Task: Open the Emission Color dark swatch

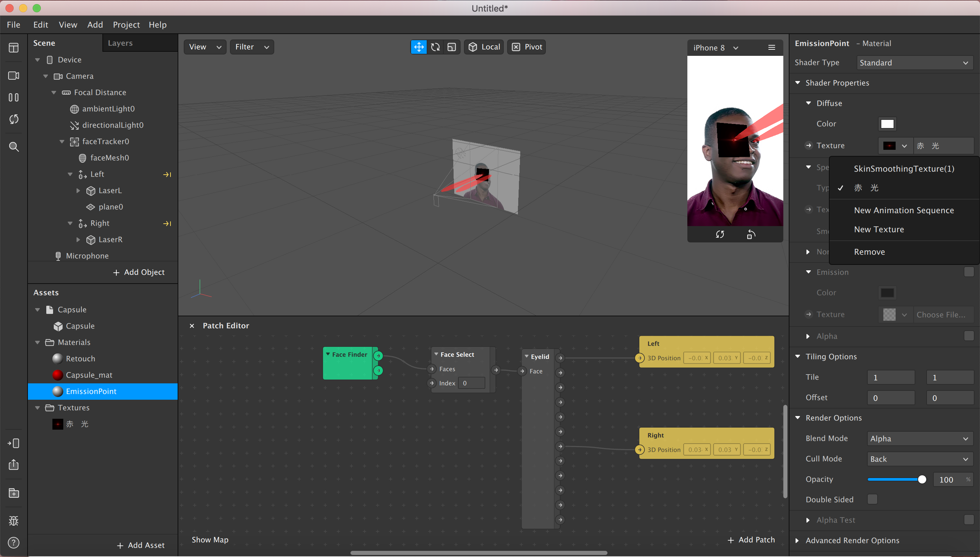Action: click(x=887, y=293)
